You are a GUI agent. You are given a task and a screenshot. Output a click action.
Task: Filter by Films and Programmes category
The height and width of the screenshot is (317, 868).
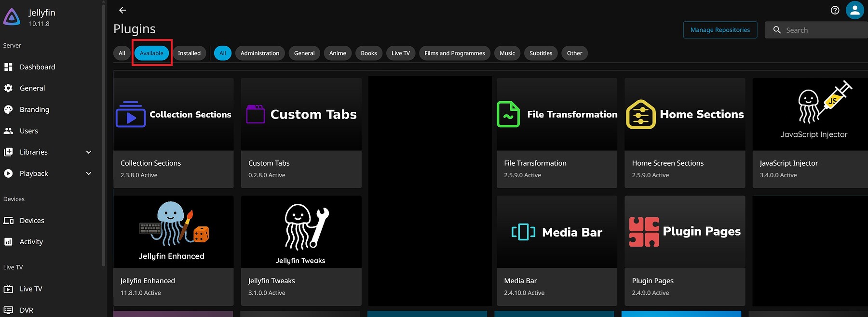(x=455, y=53)
